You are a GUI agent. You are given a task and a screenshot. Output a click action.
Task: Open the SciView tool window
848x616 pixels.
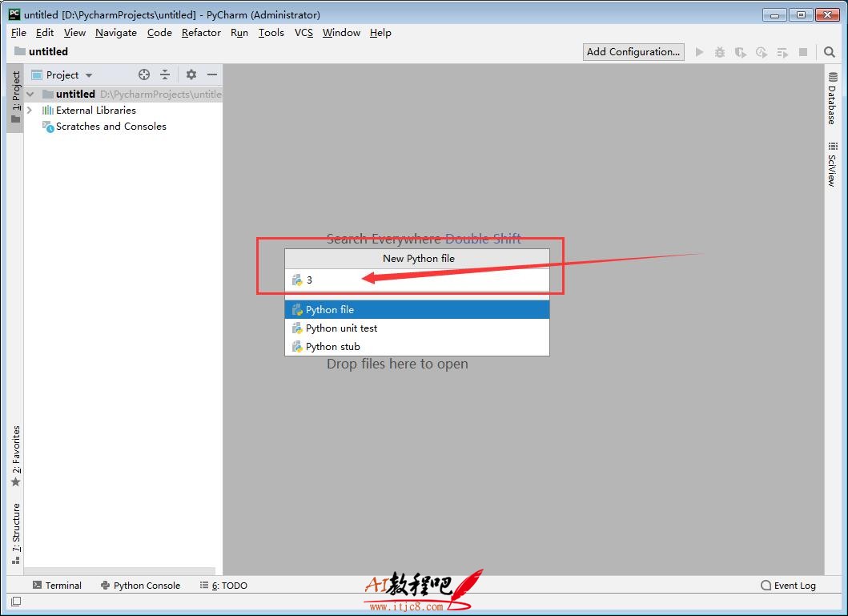click(x=832, y=164)
